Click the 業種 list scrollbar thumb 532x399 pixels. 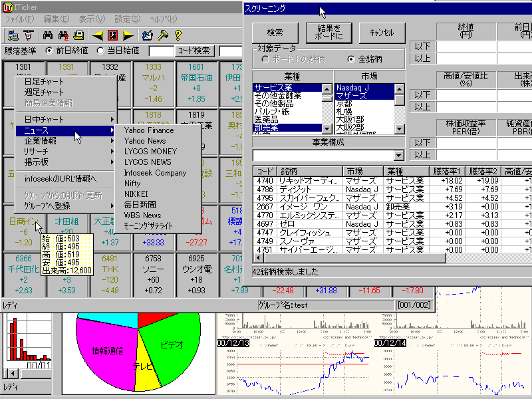point(327,98)
